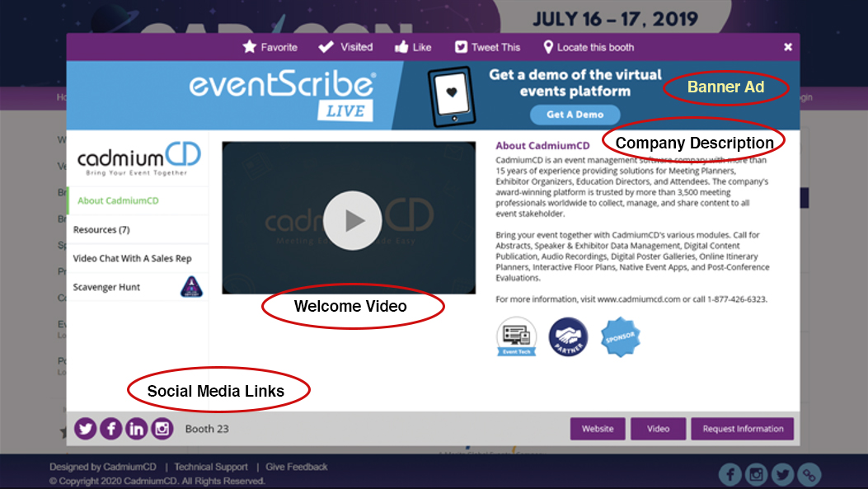Viewport: 868px width, 489px height.
Task: Click the Twitter bird icon beside Tweet This
Action: pyautogui.click(x=461, y=47)
